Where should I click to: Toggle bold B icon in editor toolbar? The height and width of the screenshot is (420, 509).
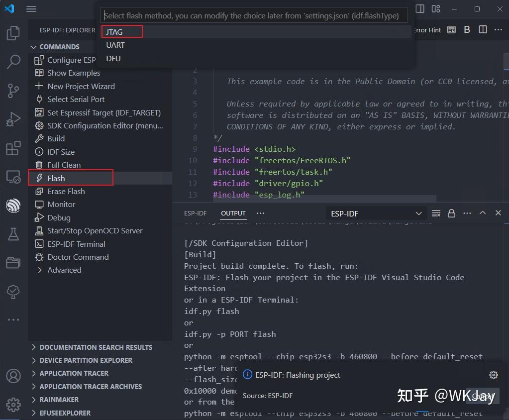coord(467,29)
